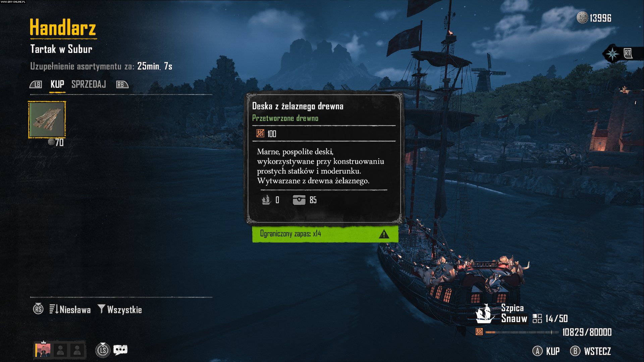Open the Wszystkie filter

click(120, 309)
